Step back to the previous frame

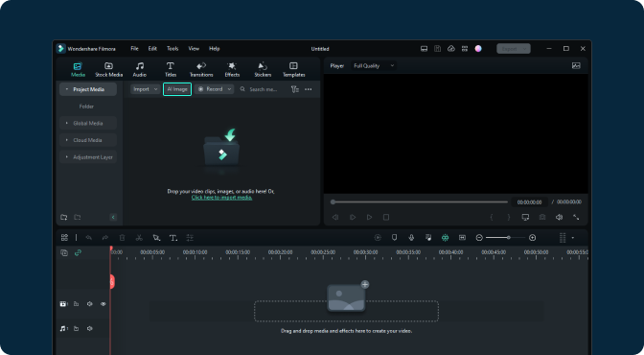point(335,217)
